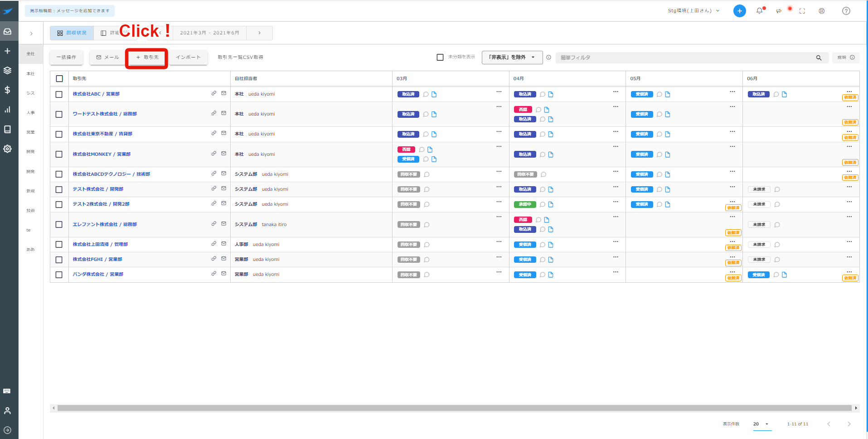Click the インポート button

188,58
